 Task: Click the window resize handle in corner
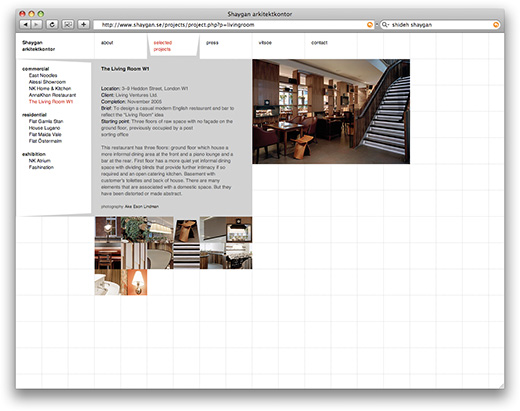(501, 386)
